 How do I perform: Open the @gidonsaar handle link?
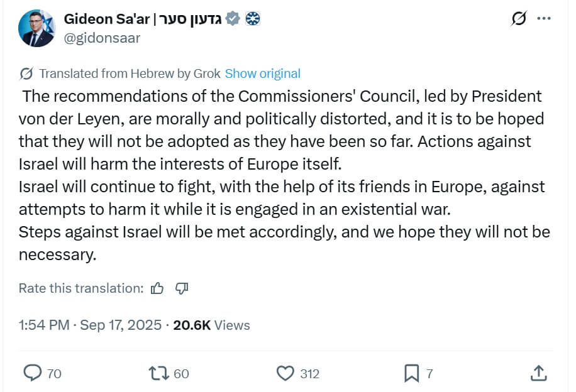[102, 38]
